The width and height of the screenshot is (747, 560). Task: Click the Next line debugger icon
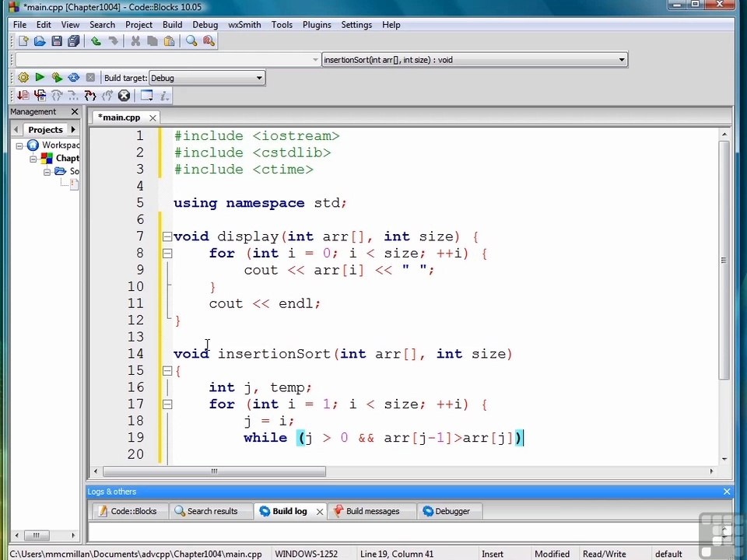pyautogui.click(x=57, y=96)
